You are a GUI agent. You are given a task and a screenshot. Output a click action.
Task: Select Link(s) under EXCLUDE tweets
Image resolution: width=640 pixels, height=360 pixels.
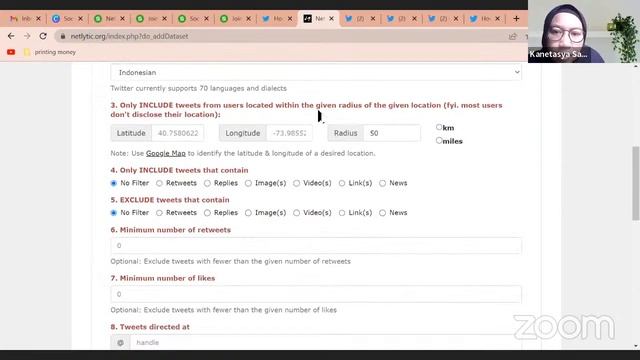pyautogui.click(x=342, y=213)
